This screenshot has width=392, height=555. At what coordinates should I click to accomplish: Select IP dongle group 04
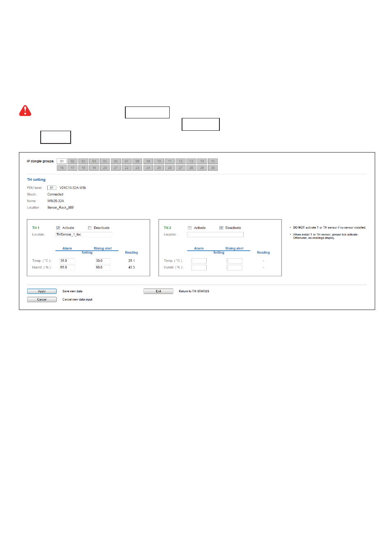coord(94,161)
